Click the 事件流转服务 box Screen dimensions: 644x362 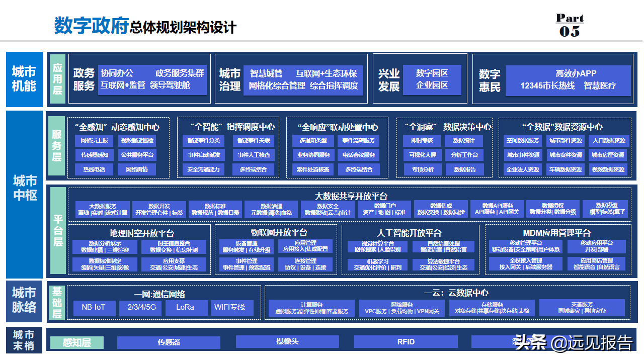[359, 140]
